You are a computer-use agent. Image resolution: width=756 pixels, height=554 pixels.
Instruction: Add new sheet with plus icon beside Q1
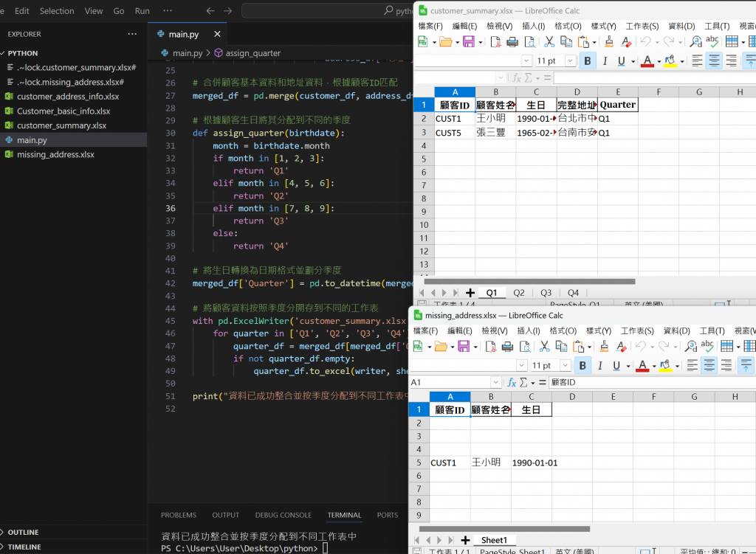(x=470, y=293)
